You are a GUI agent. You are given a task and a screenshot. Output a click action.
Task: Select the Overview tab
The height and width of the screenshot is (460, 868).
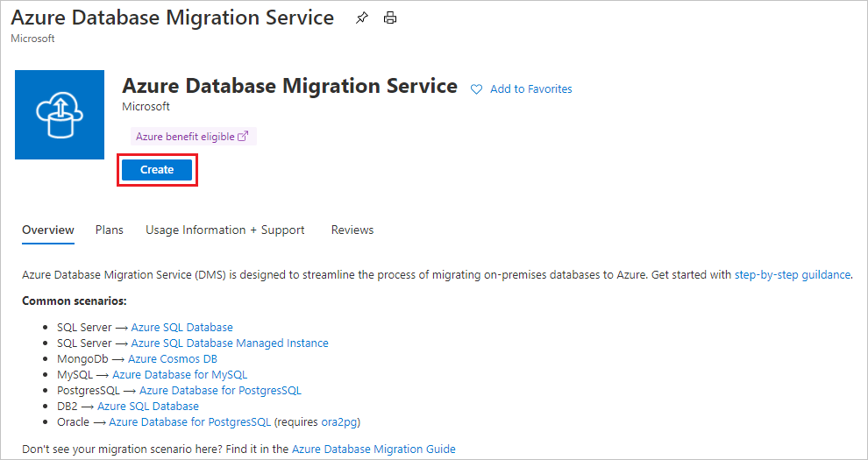(48, 230)
